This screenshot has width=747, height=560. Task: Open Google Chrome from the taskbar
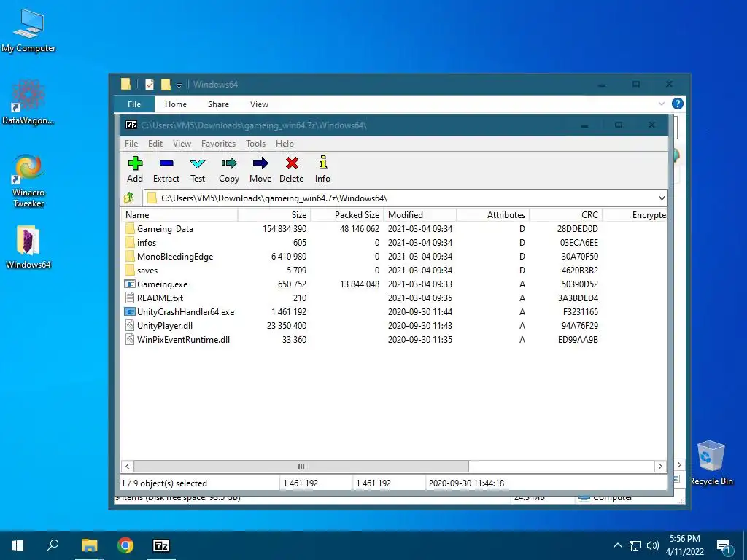pyautogui.click(x=125, y=545)
